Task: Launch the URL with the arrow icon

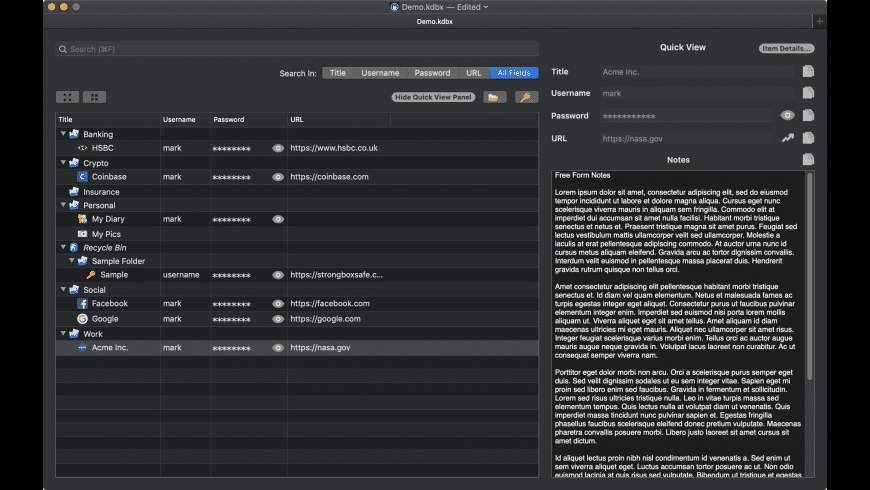Action: point(788,138)
